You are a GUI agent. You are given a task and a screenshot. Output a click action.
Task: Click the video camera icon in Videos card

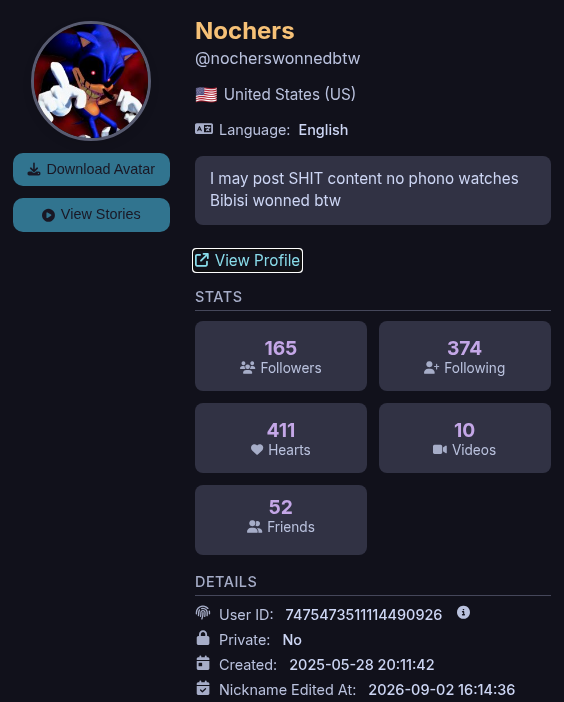[x=440, y=449]
